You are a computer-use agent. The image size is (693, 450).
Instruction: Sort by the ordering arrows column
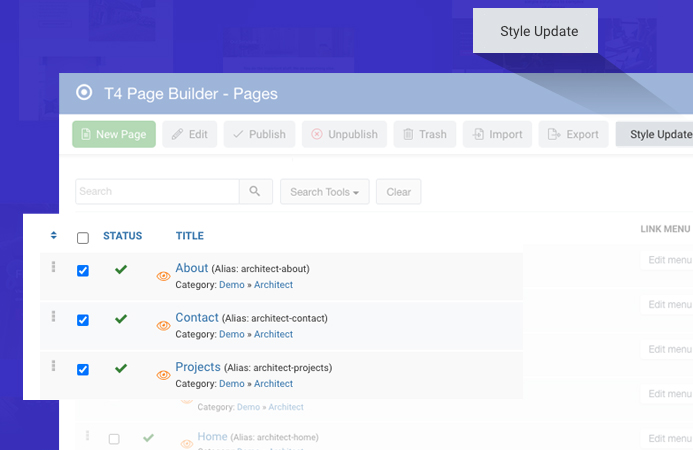tap(53, 235)
